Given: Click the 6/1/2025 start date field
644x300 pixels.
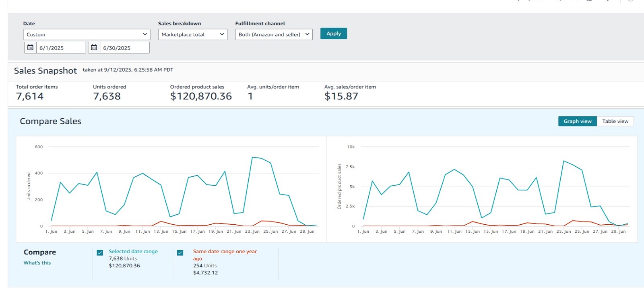Looking at the screenshot, I should coord(61,48).
